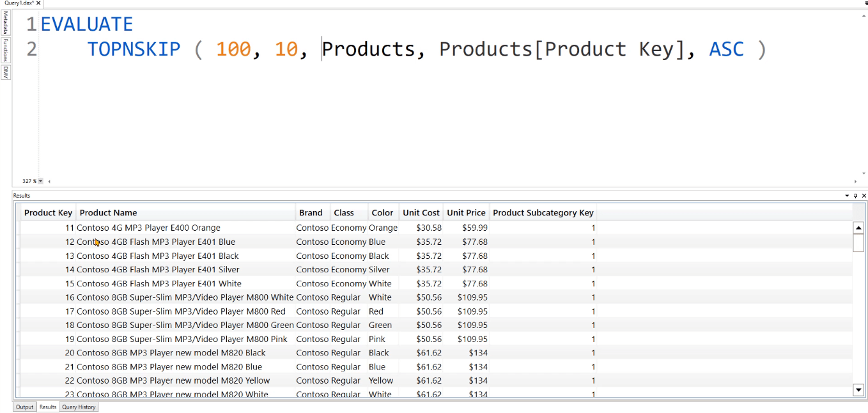Viewport: 868px width, 413px height.
Task: Open the Functions side panel tab
Action: [5, 50]
